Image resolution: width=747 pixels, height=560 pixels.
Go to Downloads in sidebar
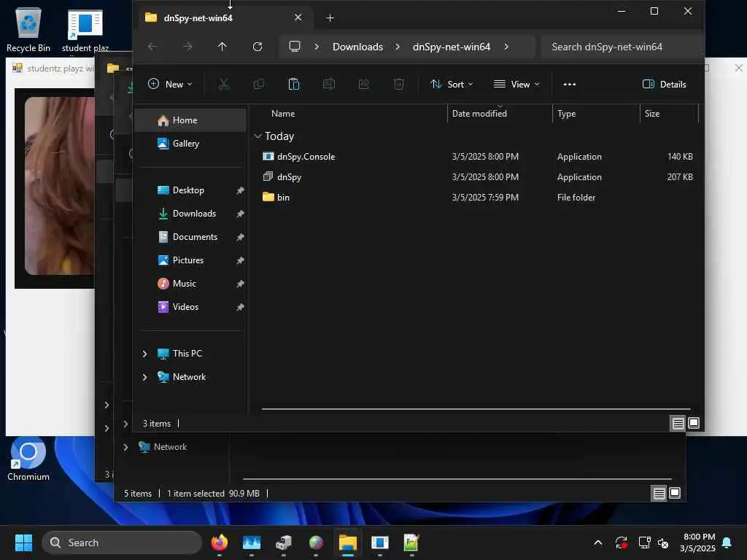[190, 214]
